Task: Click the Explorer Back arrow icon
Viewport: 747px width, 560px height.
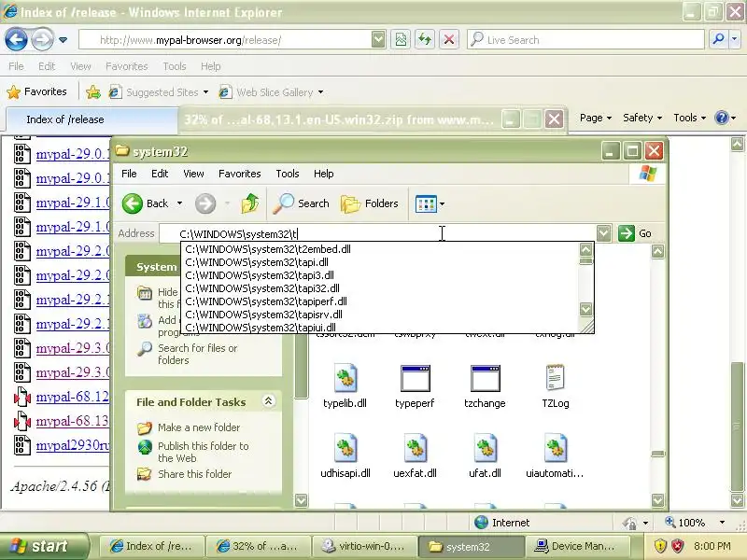Action: click(132, 203)
